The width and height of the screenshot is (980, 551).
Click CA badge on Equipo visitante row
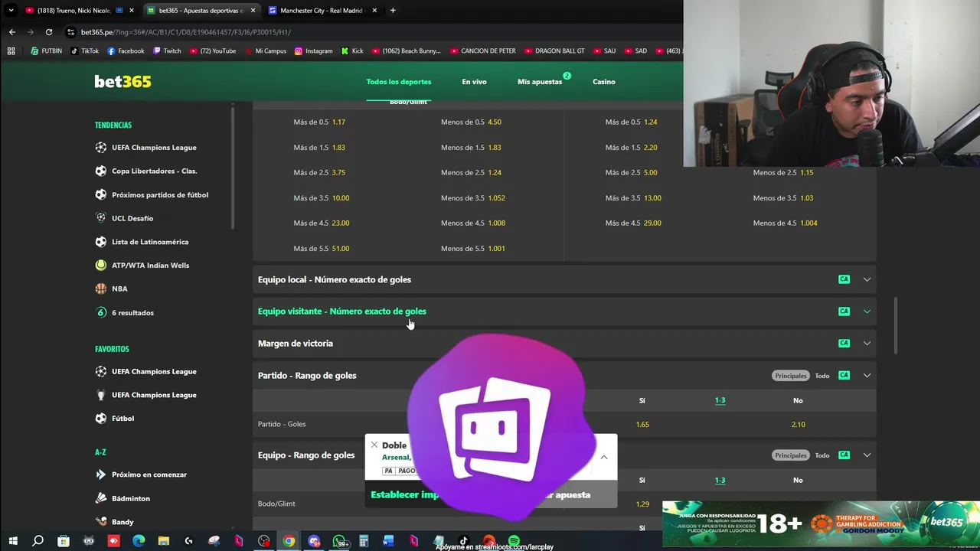[x=844, y=311]
